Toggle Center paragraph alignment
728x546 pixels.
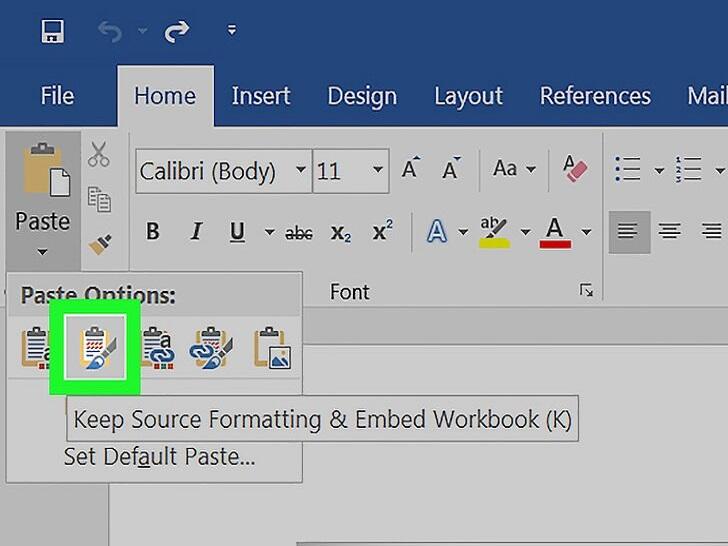point(670,231)
